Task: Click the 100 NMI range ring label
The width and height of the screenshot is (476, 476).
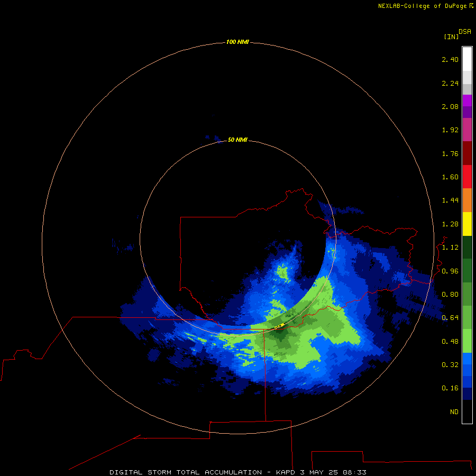Action: pyautogui.click(x=237, y=42)
